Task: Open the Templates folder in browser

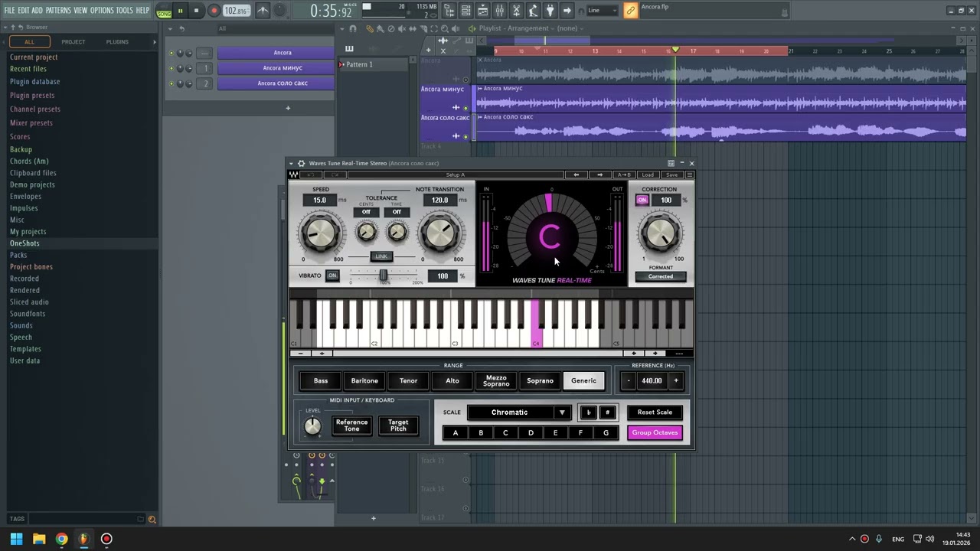Action: tap(25, 349)
